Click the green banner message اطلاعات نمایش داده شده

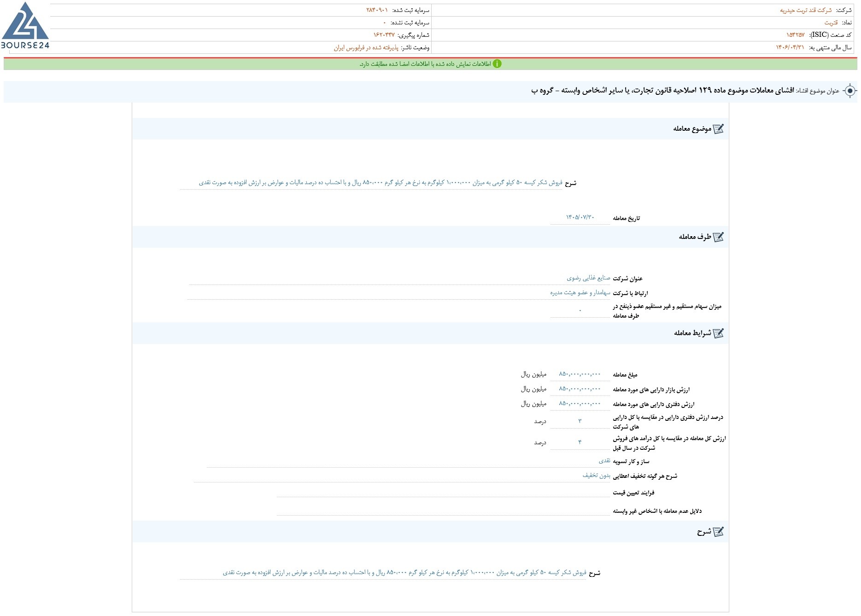pyautogui.click(x=425, y=64)
